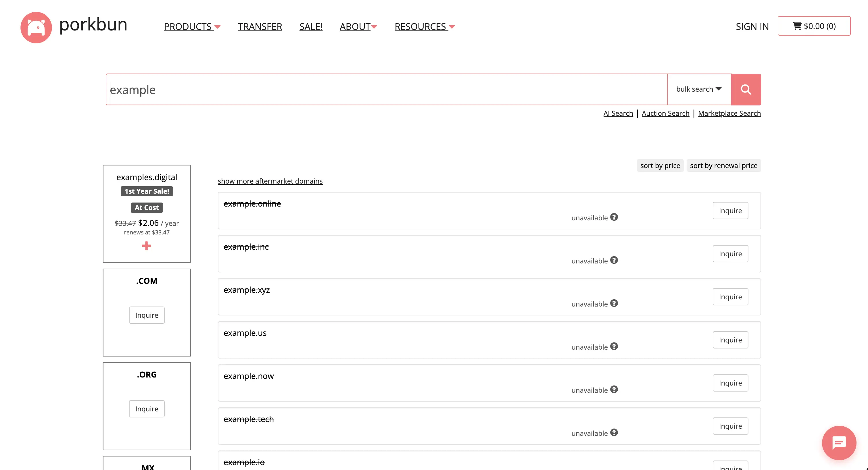Click the help icon beside example.online unavailable
The width and height of the screenshot is (868, 470).
coord(614,217)
